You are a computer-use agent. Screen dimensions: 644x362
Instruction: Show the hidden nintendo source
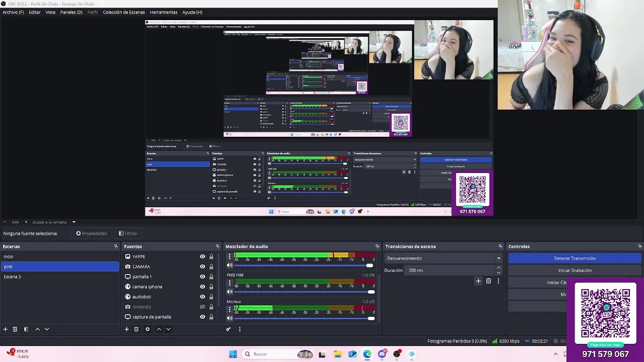203,307
